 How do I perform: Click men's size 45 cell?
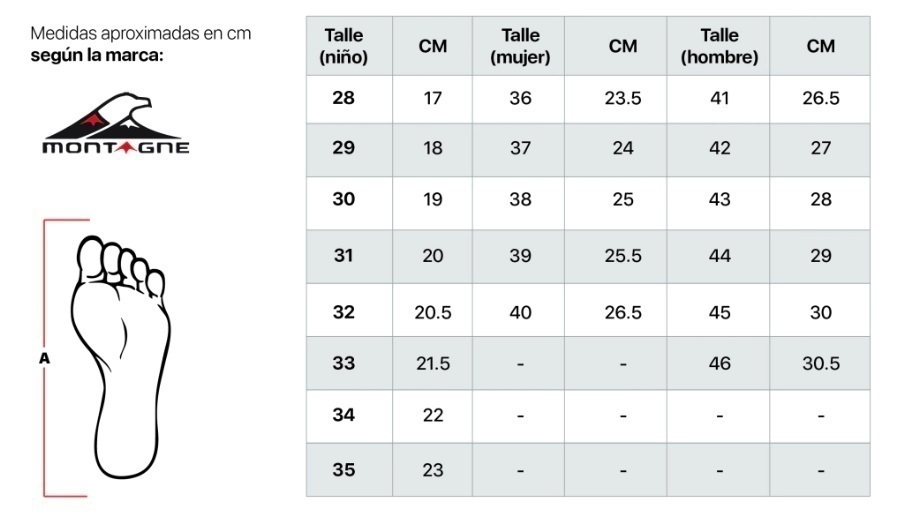[x=719, y=312]
